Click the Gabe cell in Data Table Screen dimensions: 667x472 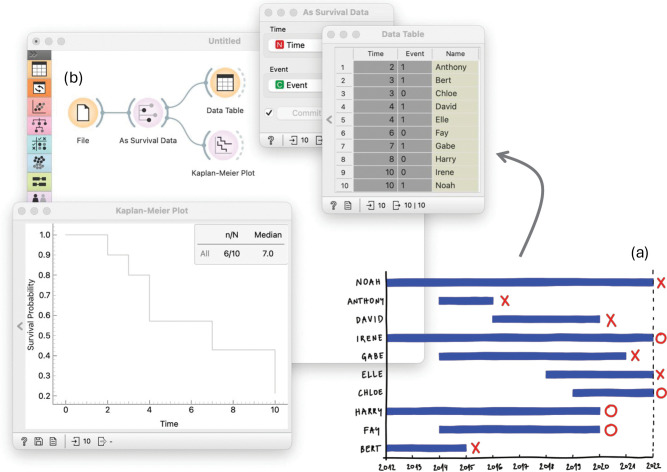tap(455, 146)
